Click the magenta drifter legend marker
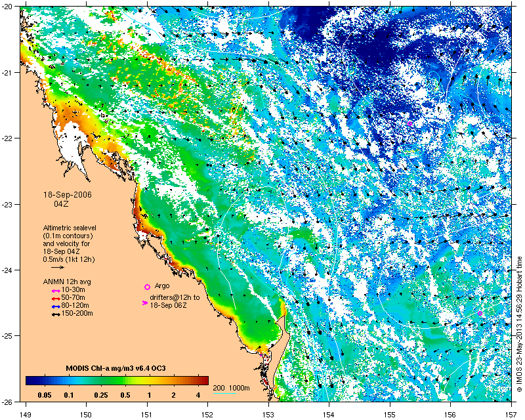 click(x=144, y=303)
